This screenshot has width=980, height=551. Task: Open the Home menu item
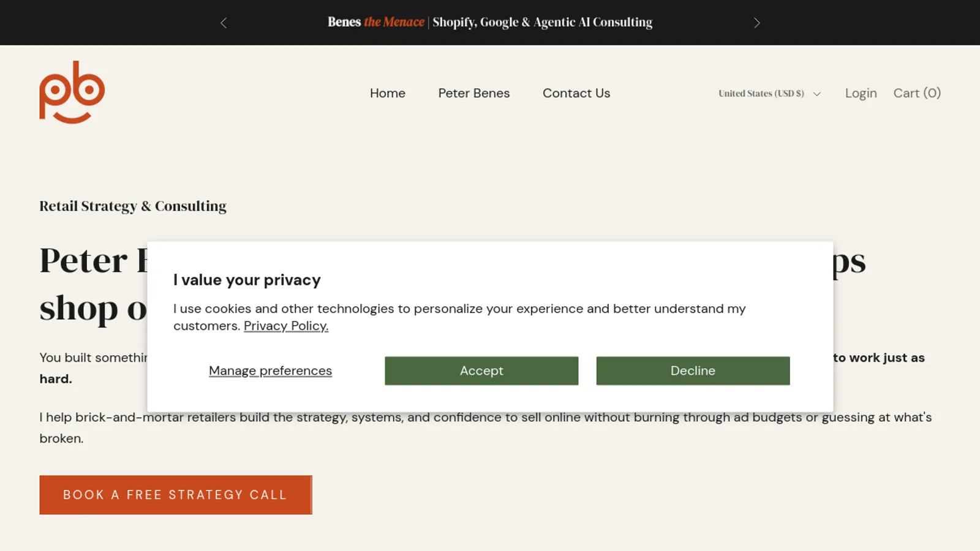click(x=388, y=93)
